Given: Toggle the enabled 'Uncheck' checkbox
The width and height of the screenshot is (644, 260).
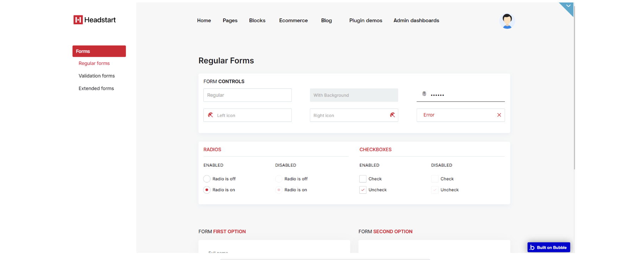Looking at the screenshot, I should 363,190.
